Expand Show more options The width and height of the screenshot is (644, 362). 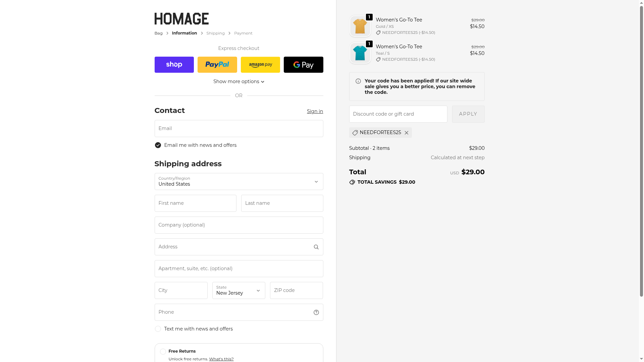point(238,81)
